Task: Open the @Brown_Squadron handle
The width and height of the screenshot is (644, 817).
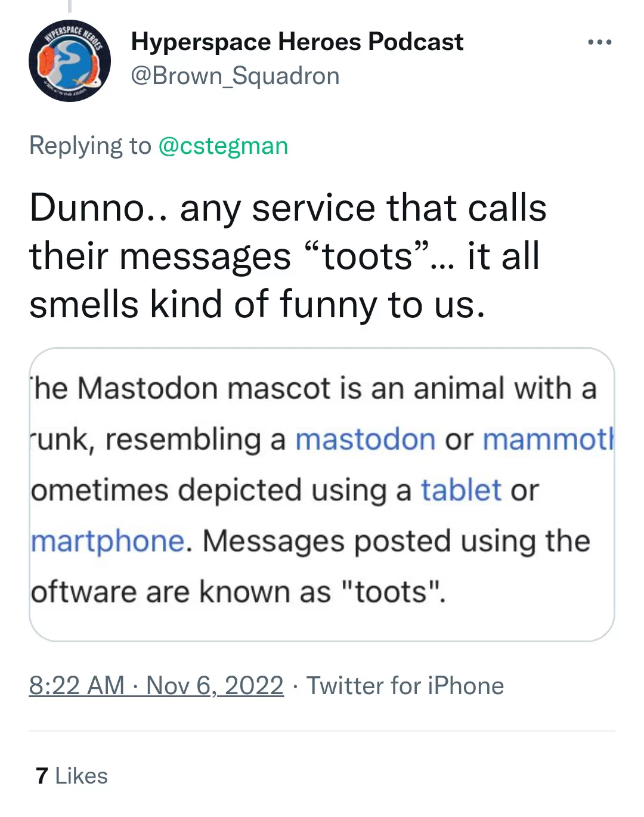Action: (235, 76)
